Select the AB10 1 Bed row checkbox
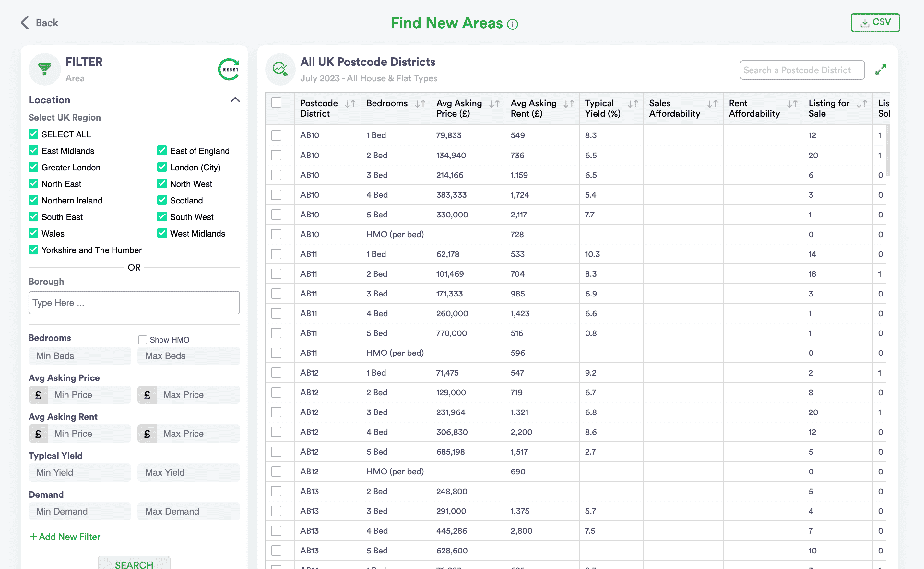The height and width of the screenshot is (569, 924). (x=276, y=135)
